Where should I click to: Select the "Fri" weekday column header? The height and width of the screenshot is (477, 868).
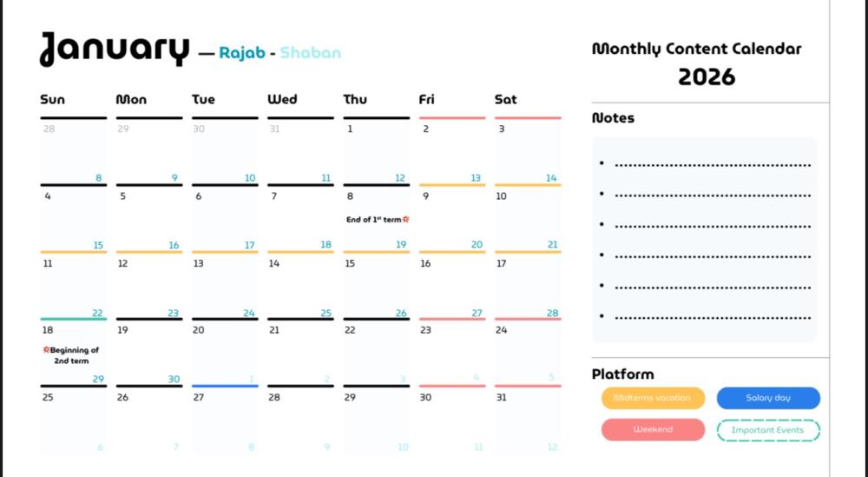coord(426,100)
